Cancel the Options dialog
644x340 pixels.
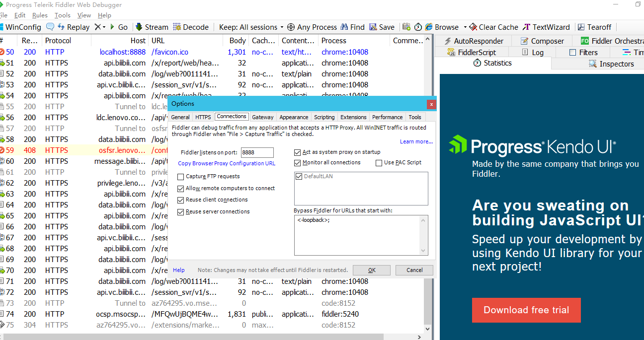tap(414, 270)
